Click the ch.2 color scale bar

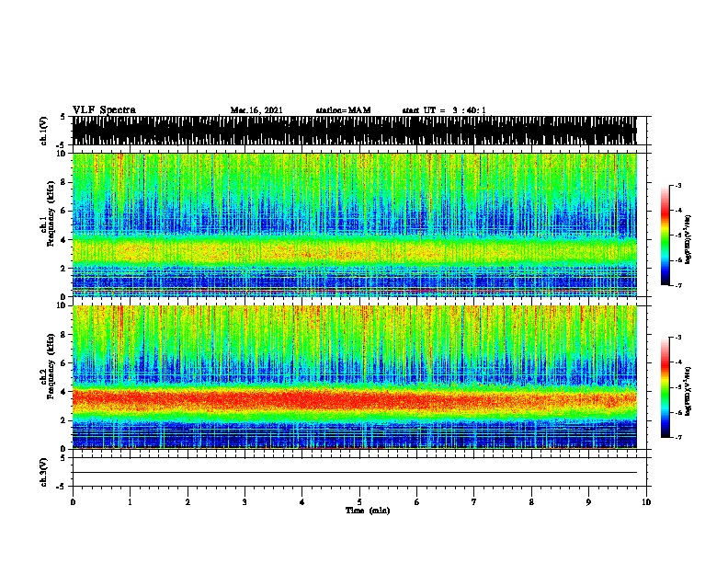(x=665, y=387)
